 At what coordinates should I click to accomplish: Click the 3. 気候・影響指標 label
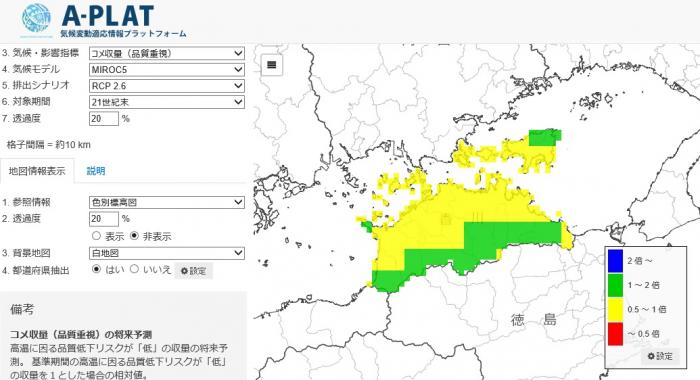(x=40, y=53)
